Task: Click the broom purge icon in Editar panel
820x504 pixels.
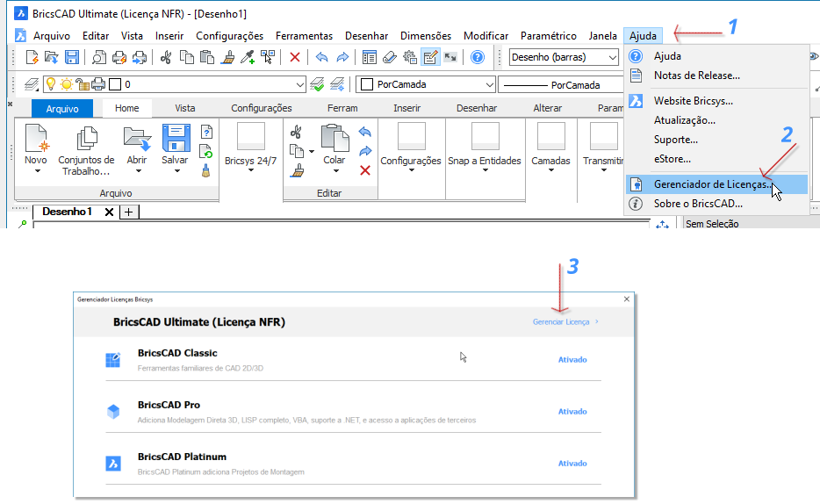Action: click(x=297, y=170)
